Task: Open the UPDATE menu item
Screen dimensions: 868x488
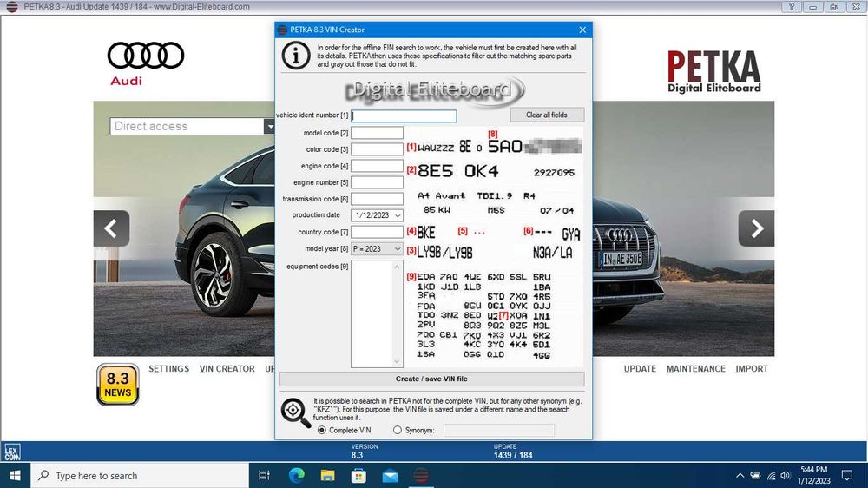Action: click(640, 369)
